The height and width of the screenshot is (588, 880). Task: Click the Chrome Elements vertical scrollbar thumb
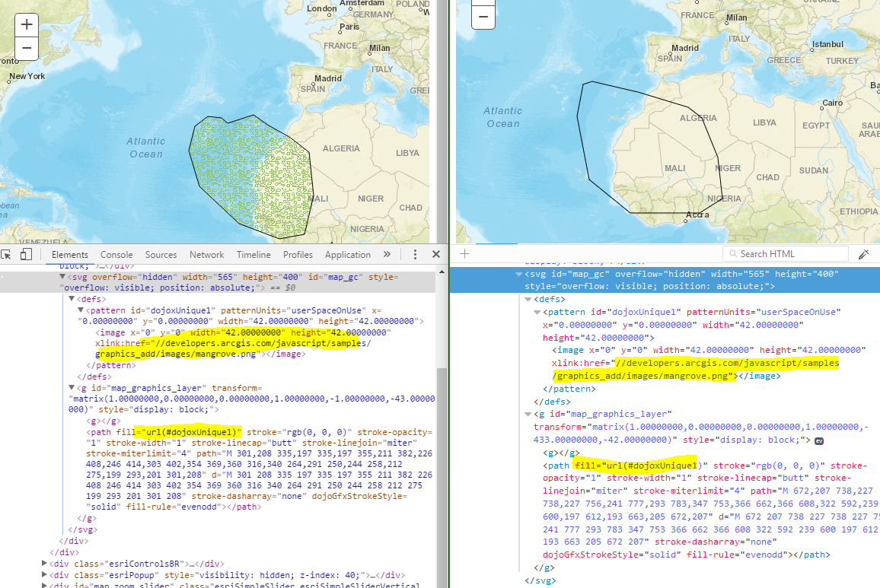442,477
